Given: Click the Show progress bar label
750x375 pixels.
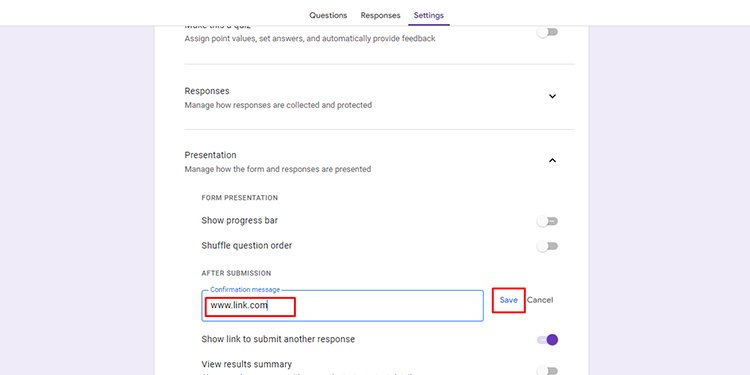Looking at the screenshot, I should (x=240, y=221).
